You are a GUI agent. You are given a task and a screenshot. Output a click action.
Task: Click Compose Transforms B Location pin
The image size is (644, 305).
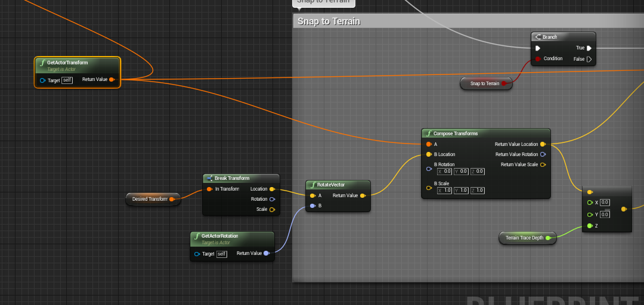pyautogui.click(x=429, y=154)
